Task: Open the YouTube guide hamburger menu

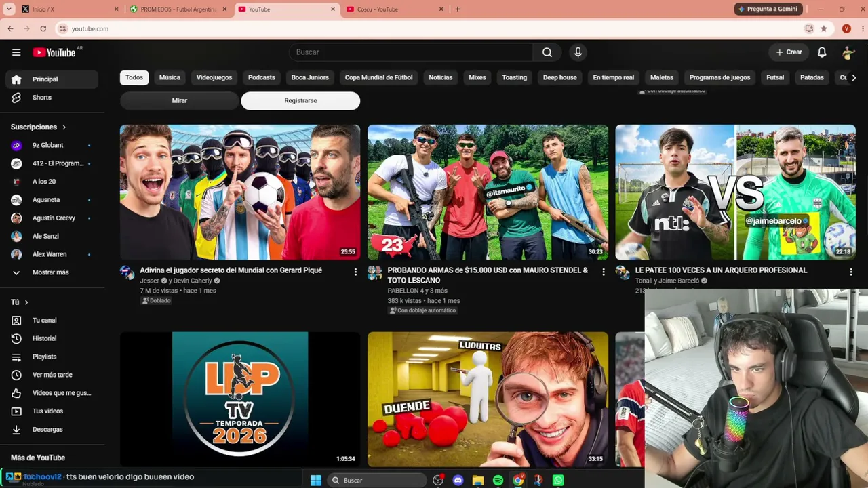Action: (x=16, y=52)
